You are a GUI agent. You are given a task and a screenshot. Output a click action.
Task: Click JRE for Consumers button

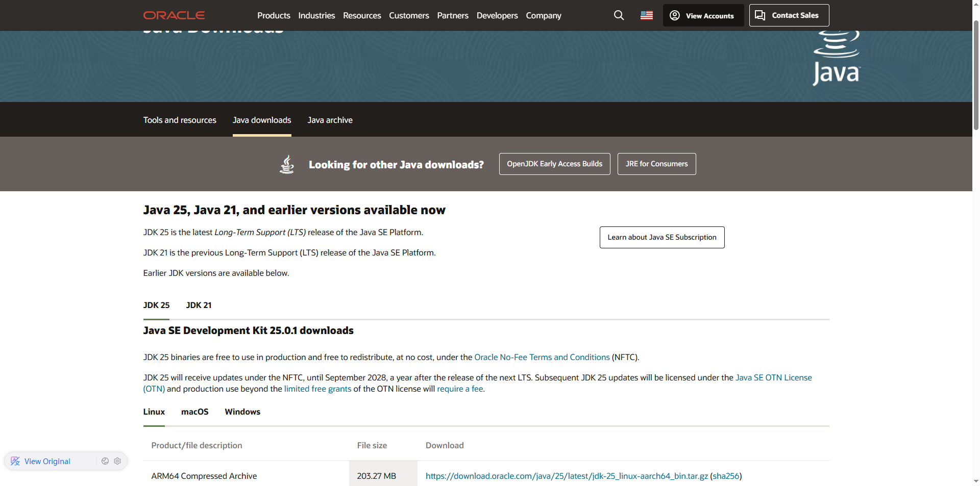(656, 164)
